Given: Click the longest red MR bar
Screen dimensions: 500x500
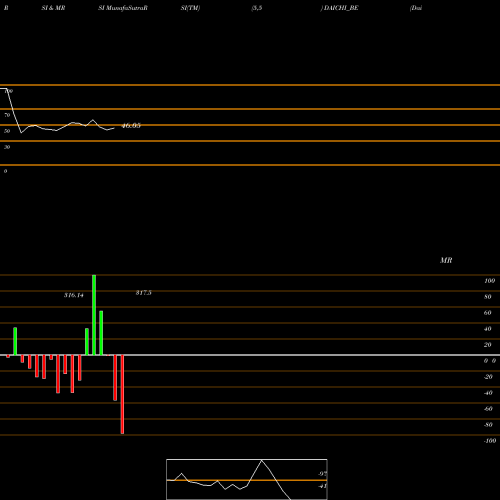Looking at the screenshot, I should pos(122,394).
